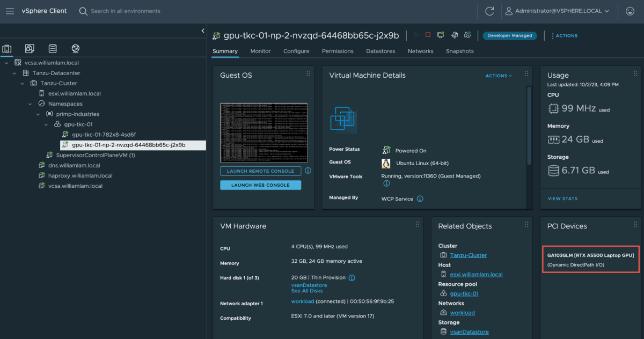Click the Launch Console monitor icon
The width and height of the screenshot is (644, 339).
click(x=441, y=35)
